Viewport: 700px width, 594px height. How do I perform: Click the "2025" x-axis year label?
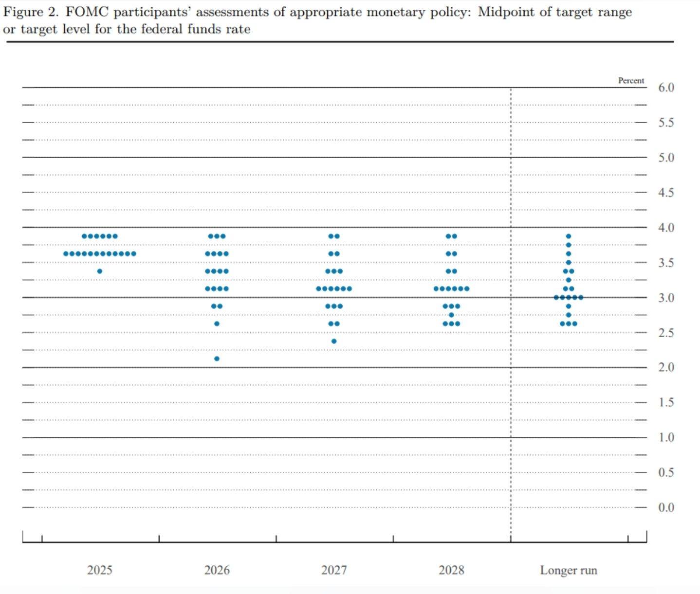(x=100, y=570)
